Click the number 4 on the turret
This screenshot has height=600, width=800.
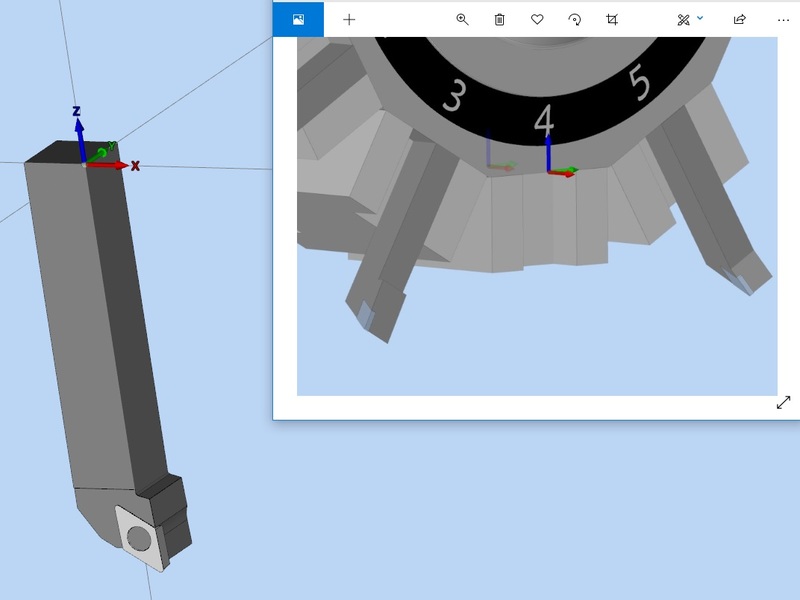[x=543, y=120]
